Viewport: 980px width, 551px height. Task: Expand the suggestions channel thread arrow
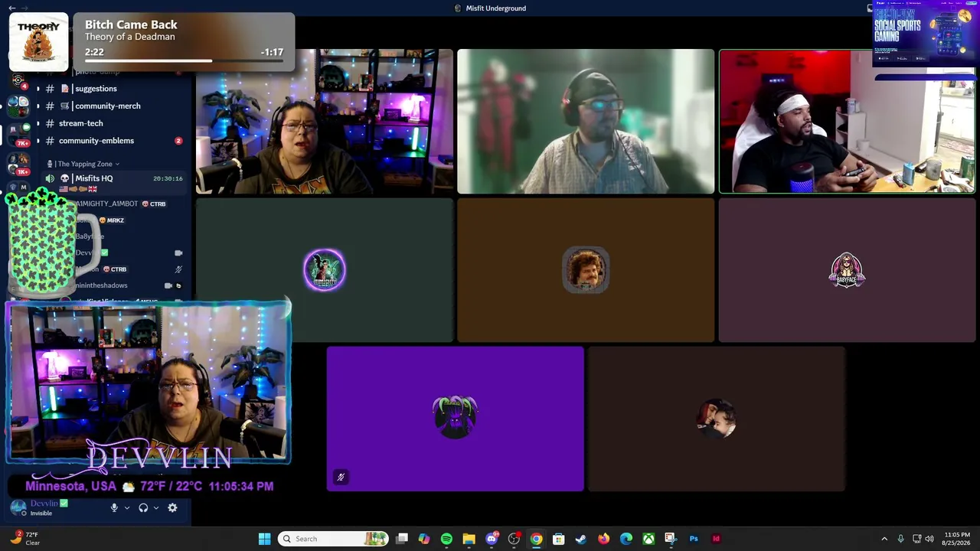pos(38,89)
